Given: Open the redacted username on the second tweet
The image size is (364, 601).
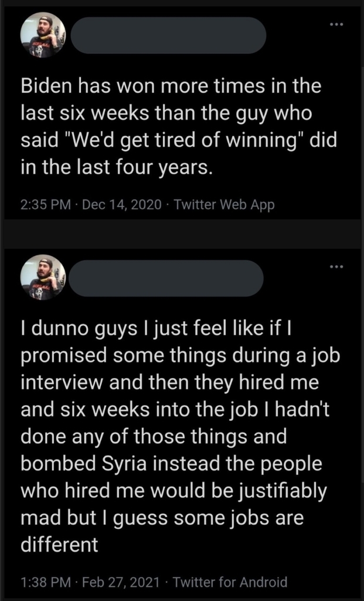Looking at the screenshot, I should pos(166,278).
